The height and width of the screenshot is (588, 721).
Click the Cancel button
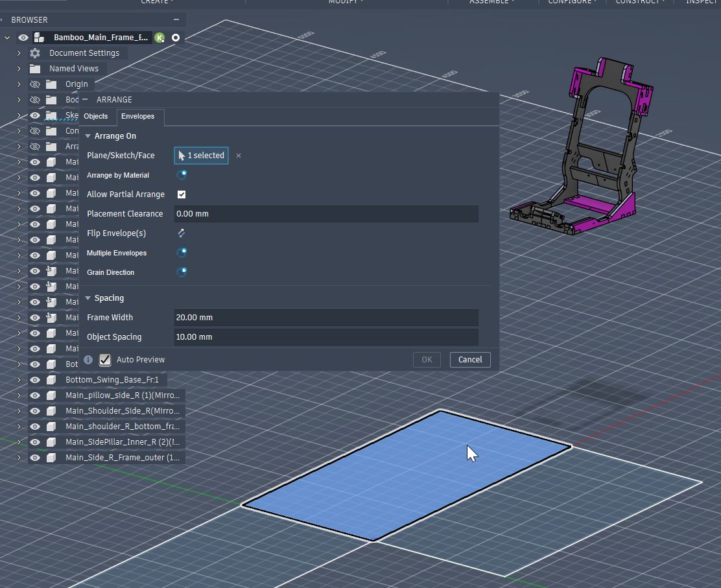[x=470, y=360]
